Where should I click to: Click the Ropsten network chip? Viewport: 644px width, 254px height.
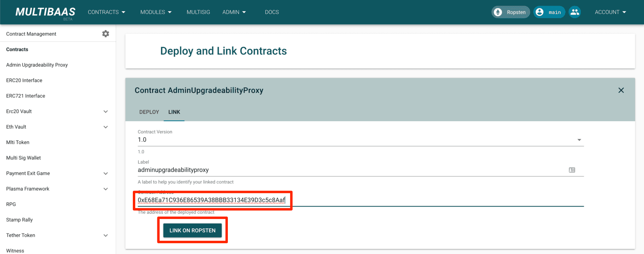click(x=511, y=12)
